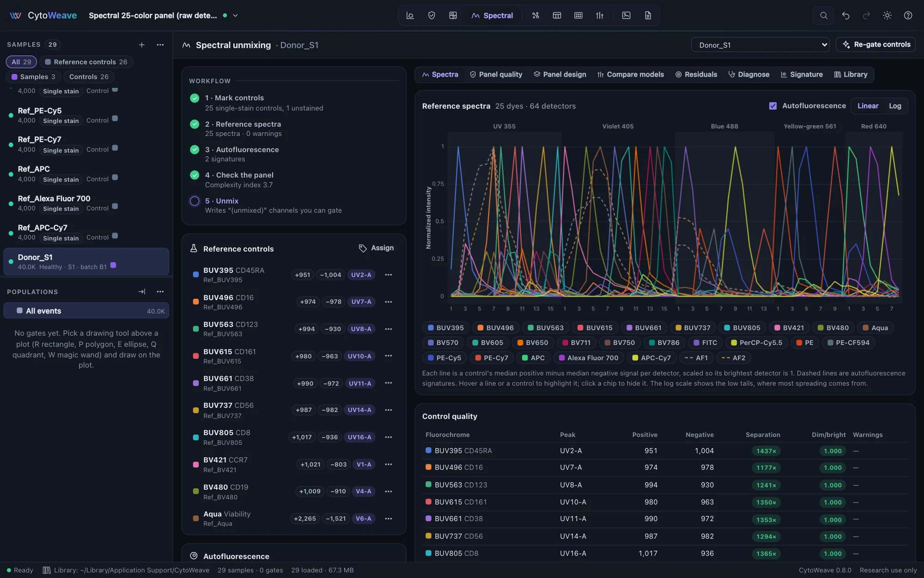Open the Library tab
The width and height of the screenshot is (924, 578).
[x=851, y=74]
